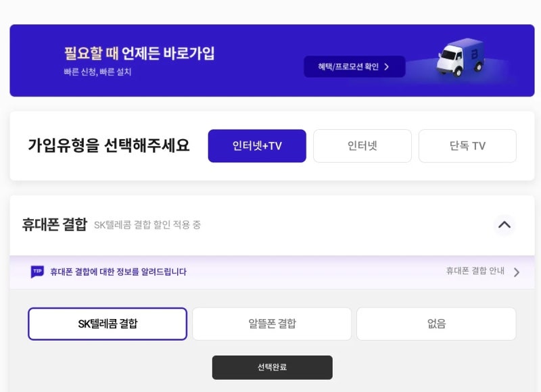
Task: Click the 휴대폰 결합에 대한 정보를 알려드립니다 tip text
Action: coord(118,272)
